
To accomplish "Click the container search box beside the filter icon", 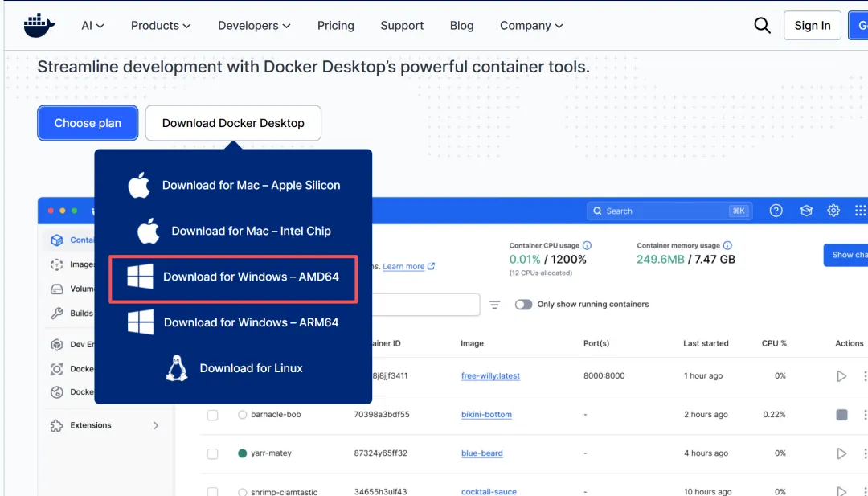I will tap(425, 305).
